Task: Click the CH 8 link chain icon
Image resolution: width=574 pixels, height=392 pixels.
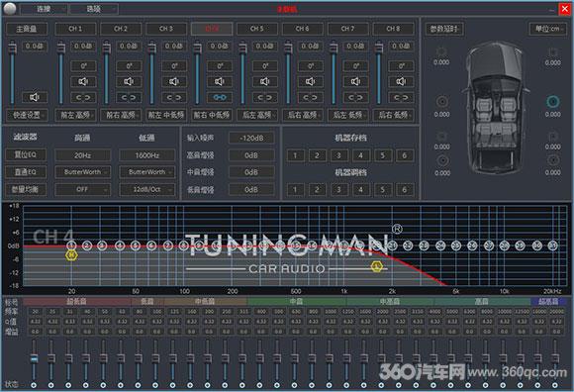Action: tap(401, 97)
